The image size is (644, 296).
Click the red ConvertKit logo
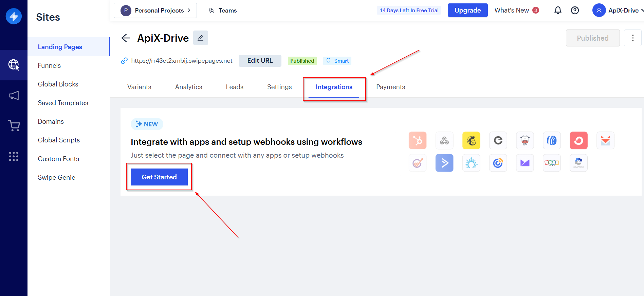coord(578,140)
